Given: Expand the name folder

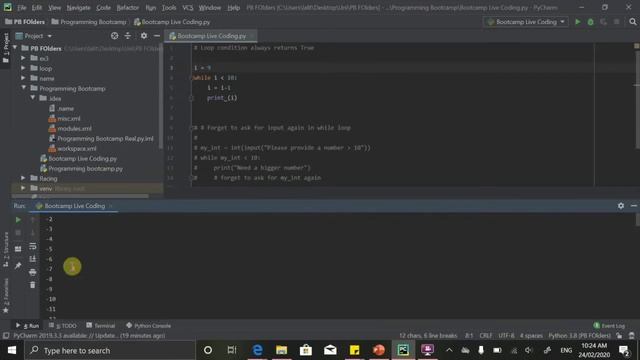Looking at the screenshot, I should [x=23, y=78].
